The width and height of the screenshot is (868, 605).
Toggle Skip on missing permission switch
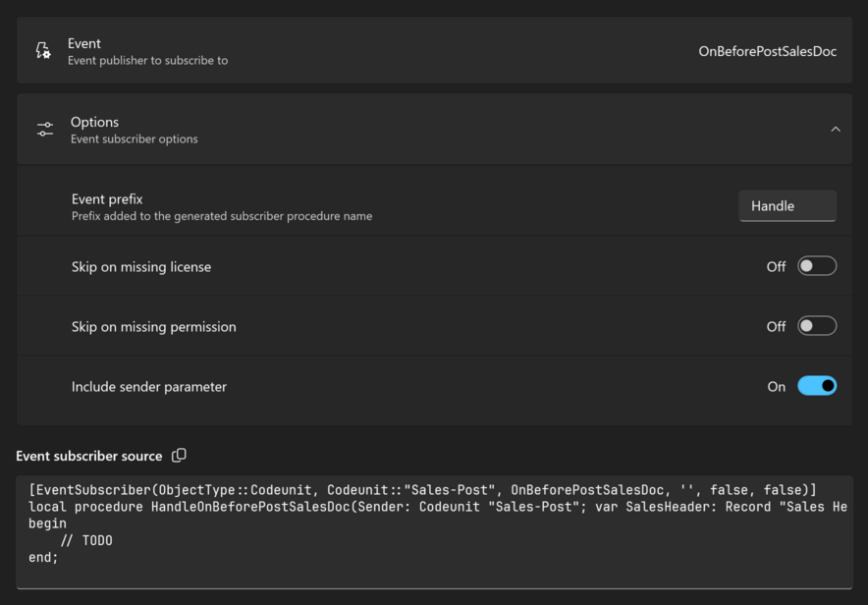[x=817, y=326]
